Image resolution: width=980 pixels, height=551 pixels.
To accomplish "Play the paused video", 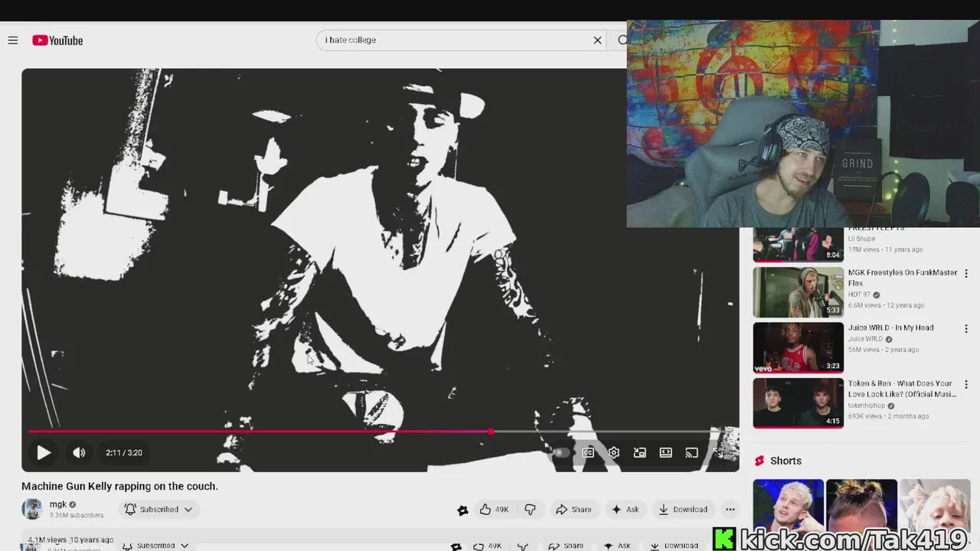I will click(44, 453).
